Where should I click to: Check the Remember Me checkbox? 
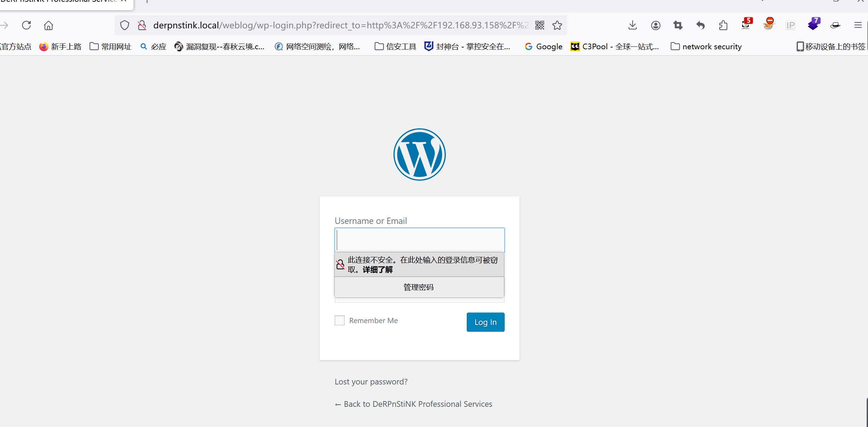[x=340, y=320]
